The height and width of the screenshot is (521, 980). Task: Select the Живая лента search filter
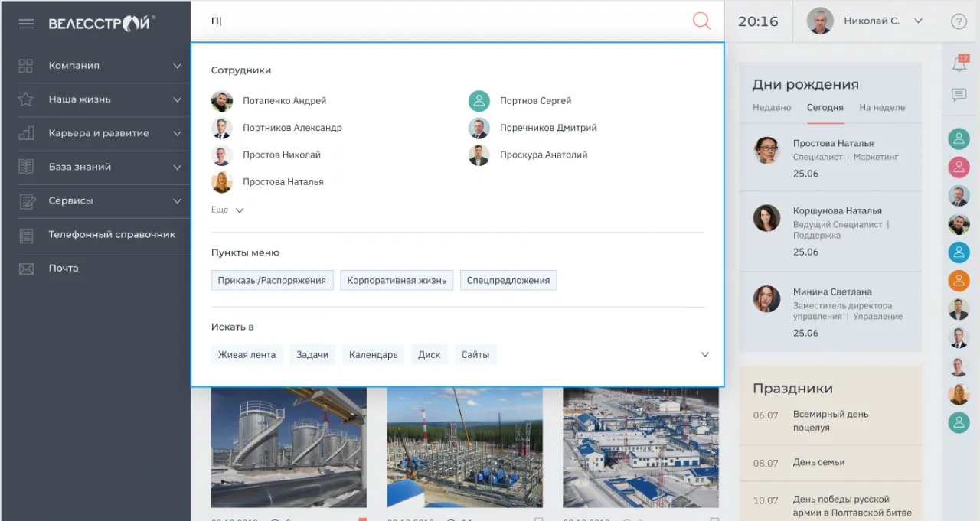tap(247, 355)
